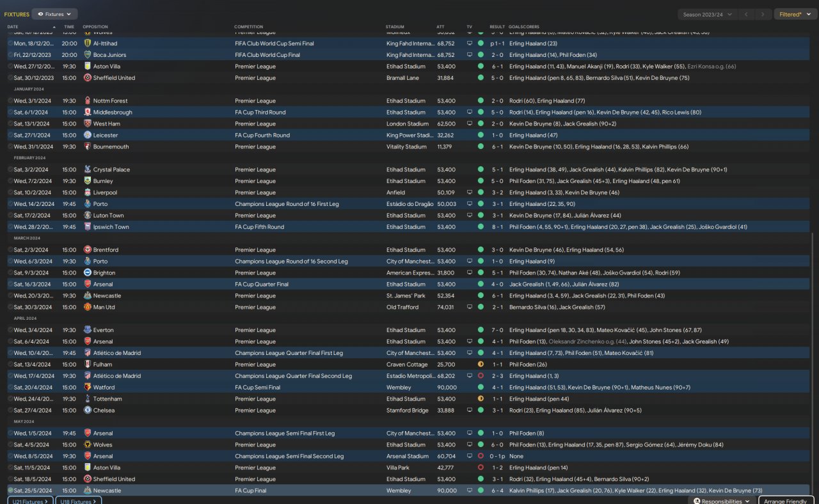This screenshot has height=504, width=819.
Task: Click the Nottm Forest club badge
Action: [88, 101]
